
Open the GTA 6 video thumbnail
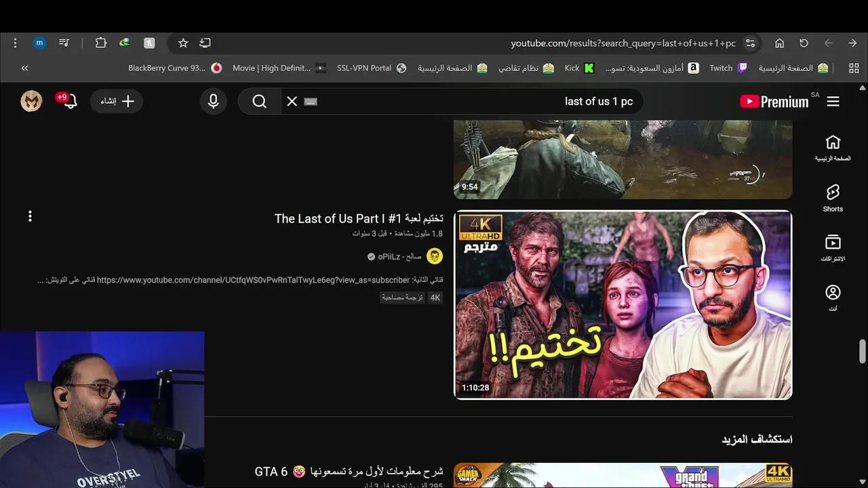pyautogui.click(x=623, y=475)
